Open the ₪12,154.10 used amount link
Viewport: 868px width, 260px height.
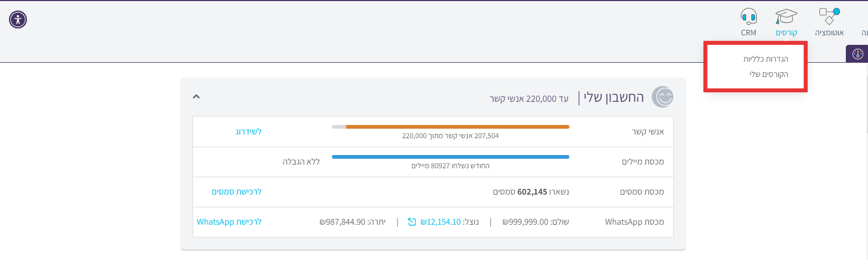click(x=441, y=222)
